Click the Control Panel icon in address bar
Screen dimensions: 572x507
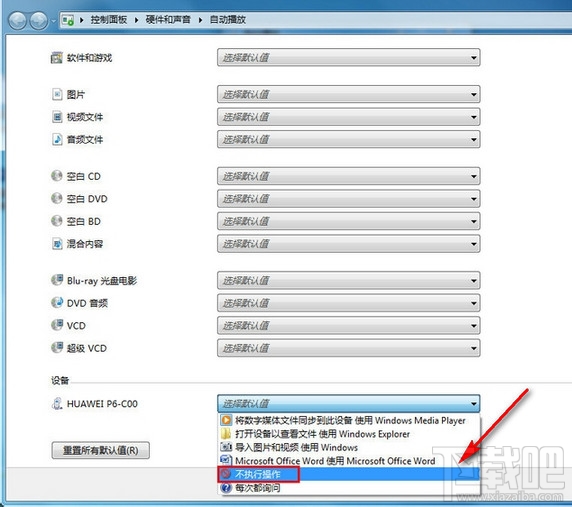coord(68,20)
